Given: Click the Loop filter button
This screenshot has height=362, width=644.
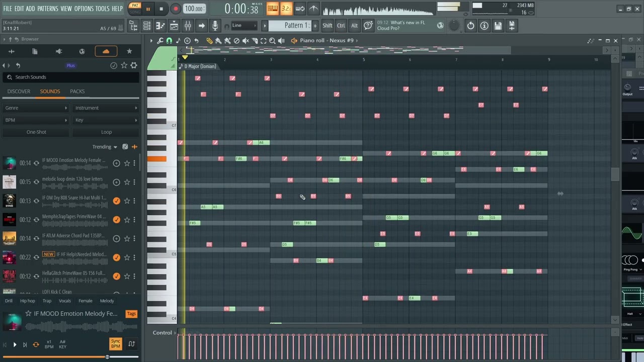Looking at the screenshot, I should pyautogui.click(x=106, y=132).
